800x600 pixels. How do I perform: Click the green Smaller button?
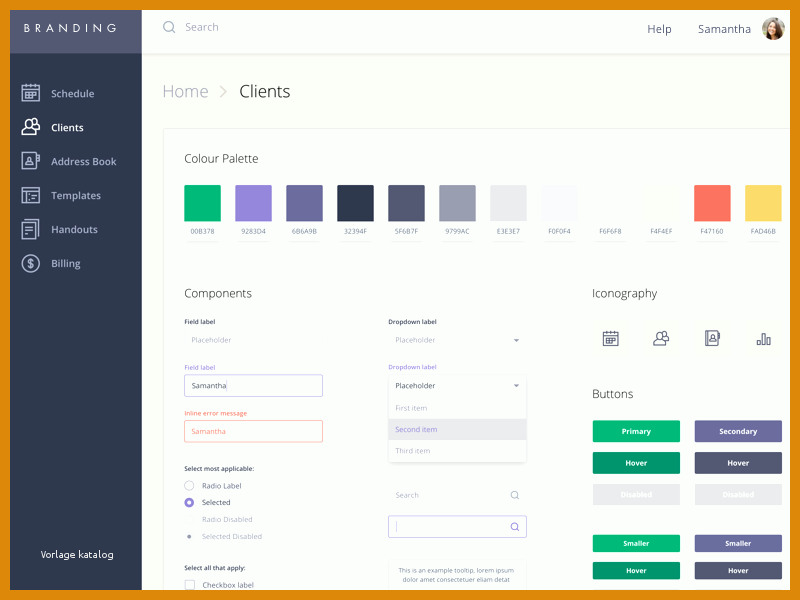(636, 543)
